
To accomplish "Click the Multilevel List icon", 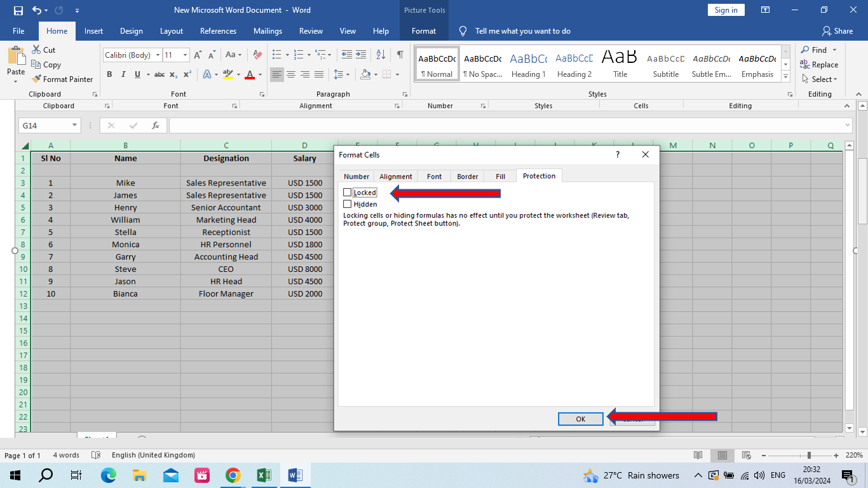I will pos(320,55).
